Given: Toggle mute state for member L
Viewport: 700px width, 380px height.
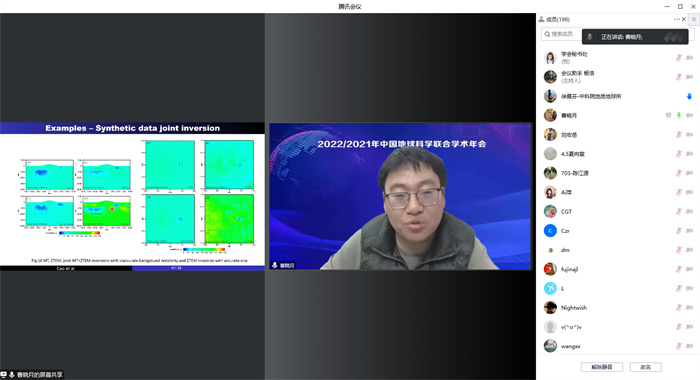Looking at the screenshot, I should click(x=679, y=288).
